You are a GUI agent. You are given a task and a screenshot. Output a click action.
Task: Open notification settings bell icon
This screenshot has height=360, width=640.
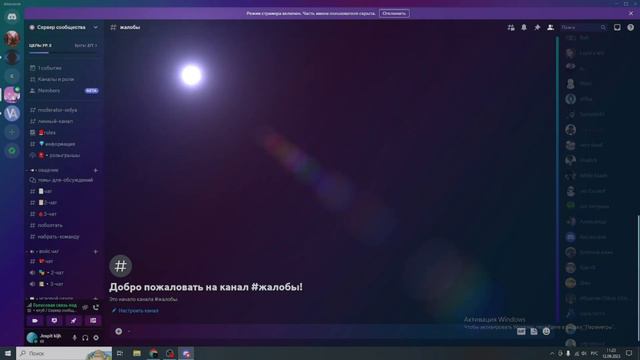(x=524, y=27)
